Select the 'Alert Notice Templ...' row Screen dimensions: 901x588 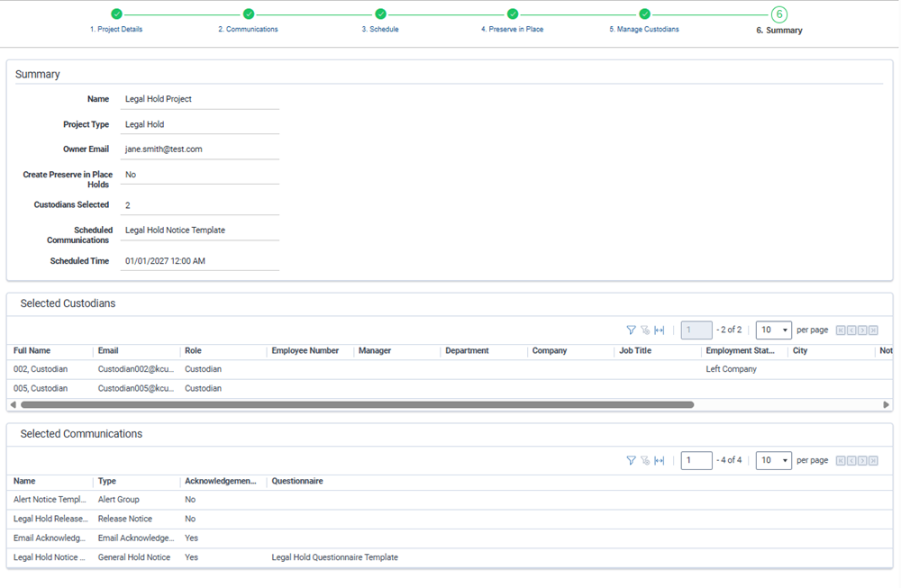point(450,500)
